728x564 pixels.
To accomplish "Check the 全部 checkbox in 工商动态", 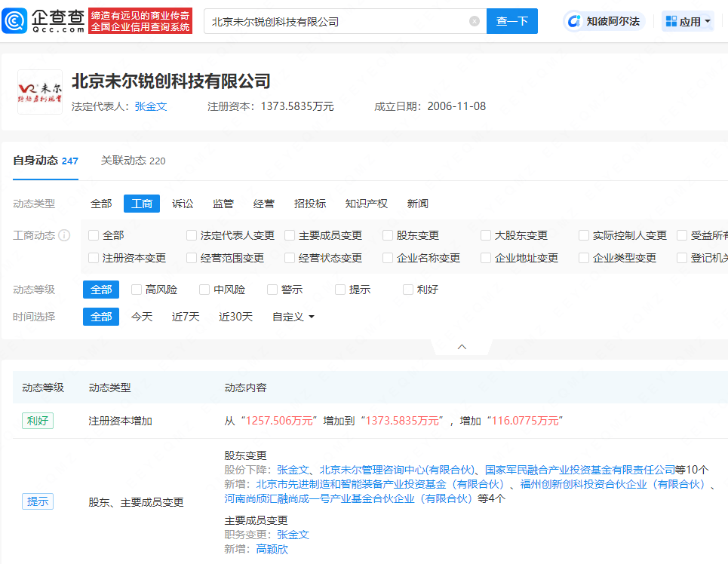I will coord(94,236).
